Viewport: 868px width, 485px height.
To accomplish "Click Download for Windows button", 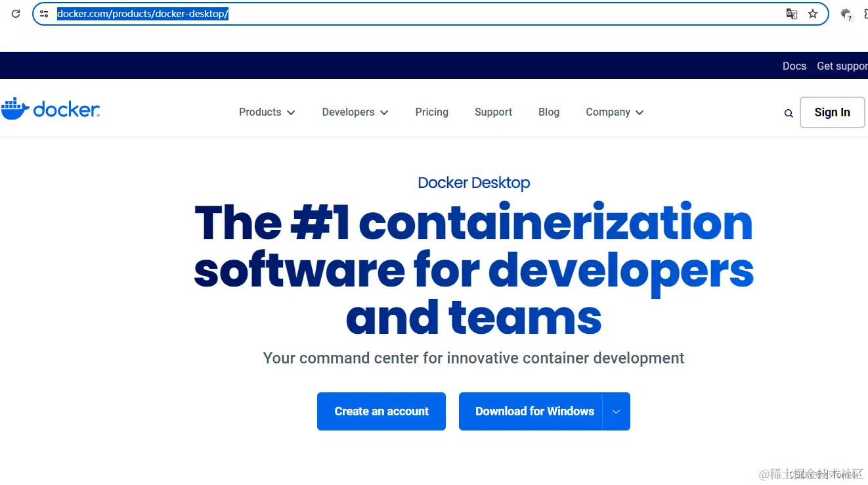I will pos(531,411).
